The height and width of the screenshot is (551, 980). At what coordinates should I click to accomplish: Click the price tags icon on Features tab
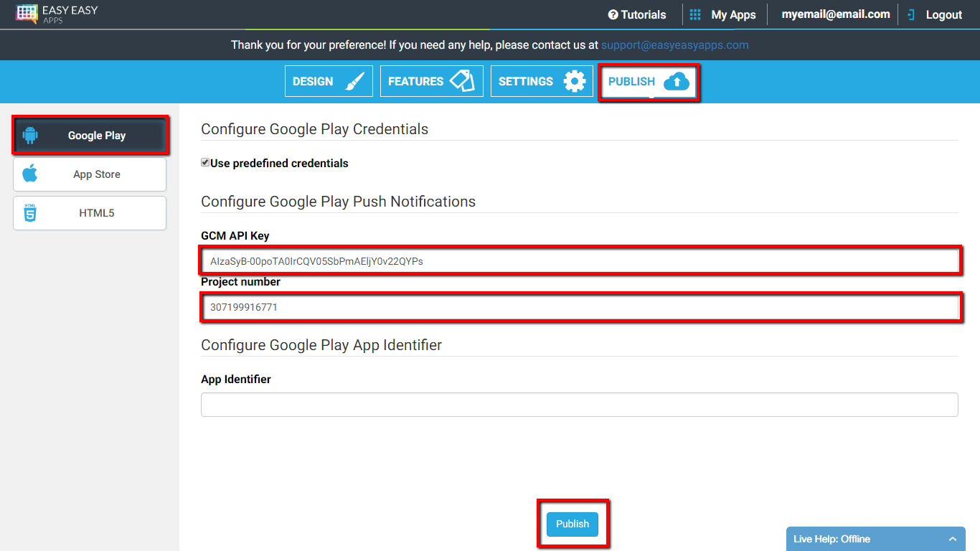pyautogui.click(x=462, y=81)
